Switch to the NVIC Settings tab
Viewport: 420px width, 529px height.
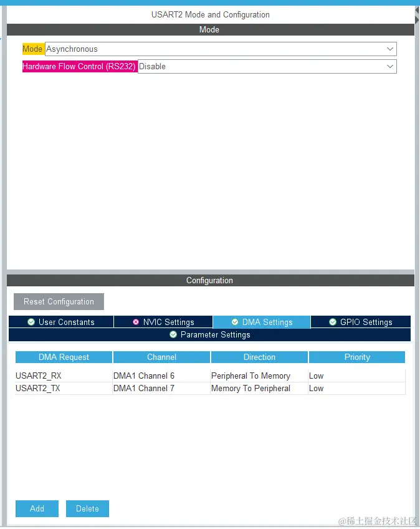(x=163, y=322)
